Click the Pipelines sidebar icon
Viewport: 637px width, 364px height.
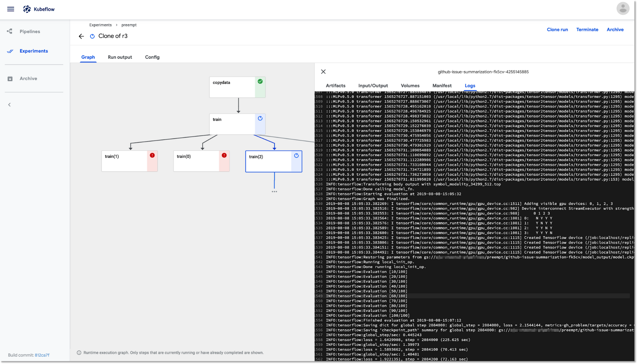click(x=10, y=31)
